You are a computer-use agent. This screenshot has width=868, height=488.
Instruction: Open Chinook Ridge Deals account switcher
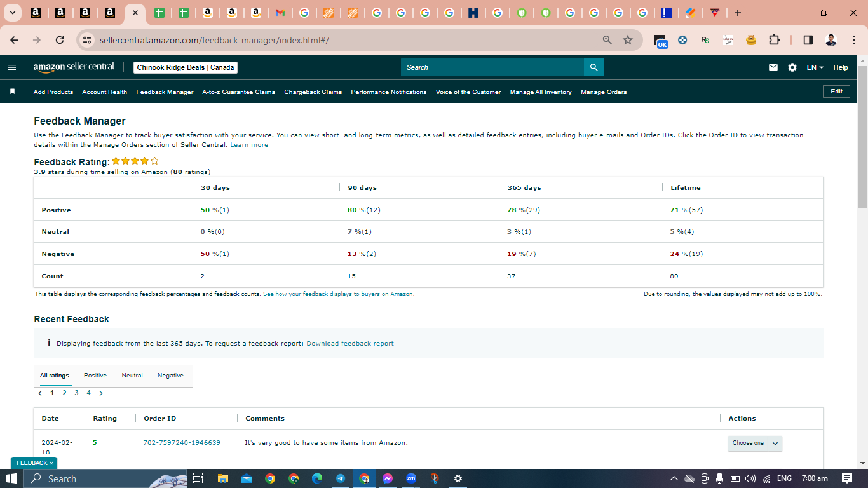pyautogui.click(x=186, y=67)
